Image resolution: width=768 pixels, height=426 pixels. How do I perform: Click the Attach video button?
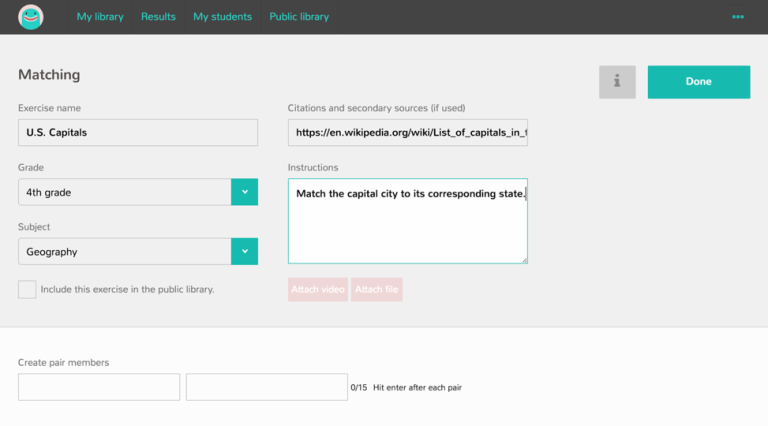point(318,289)
